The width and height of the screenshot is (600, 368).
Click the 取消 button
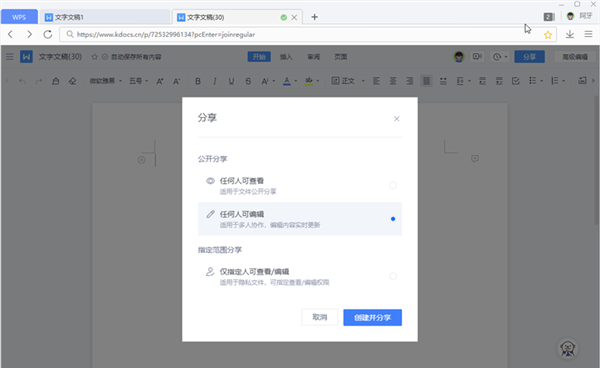click(x=320, y=318)
